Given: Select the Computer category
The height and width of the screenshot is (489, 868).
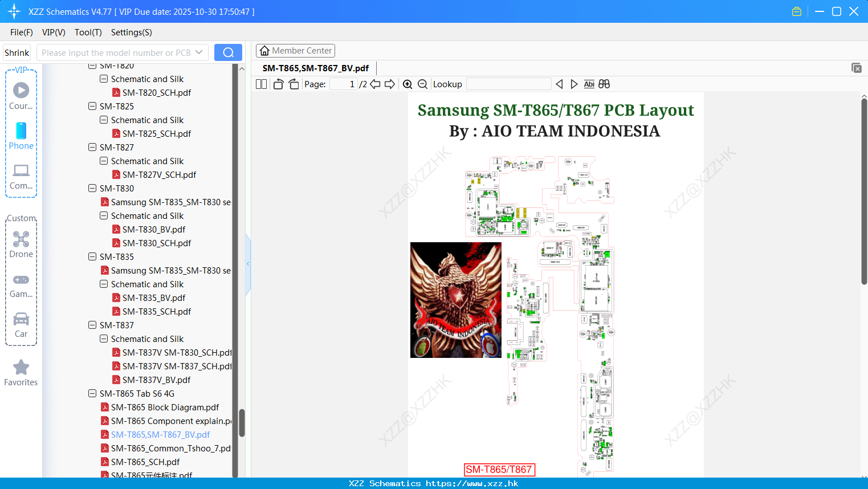Looking at the screenshot, I should (x=21, y=176).
